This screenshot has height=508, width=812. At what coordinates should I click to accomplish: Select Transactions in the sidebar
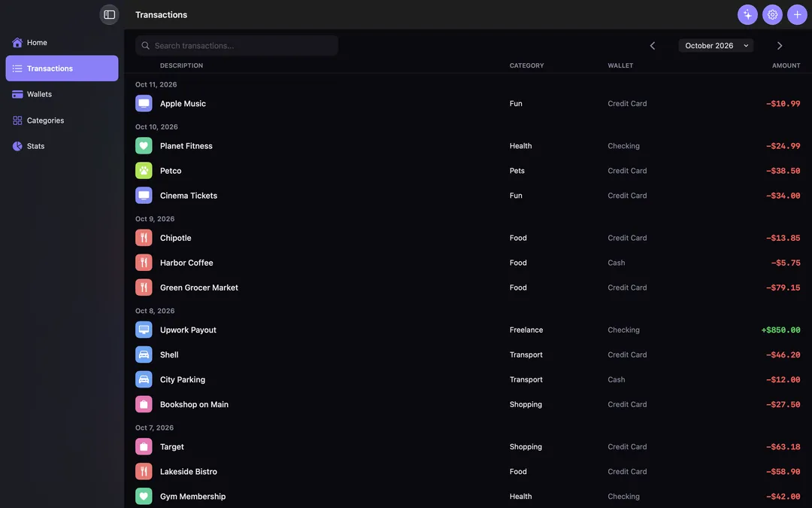pyautogui.click(x=62, y=68)
